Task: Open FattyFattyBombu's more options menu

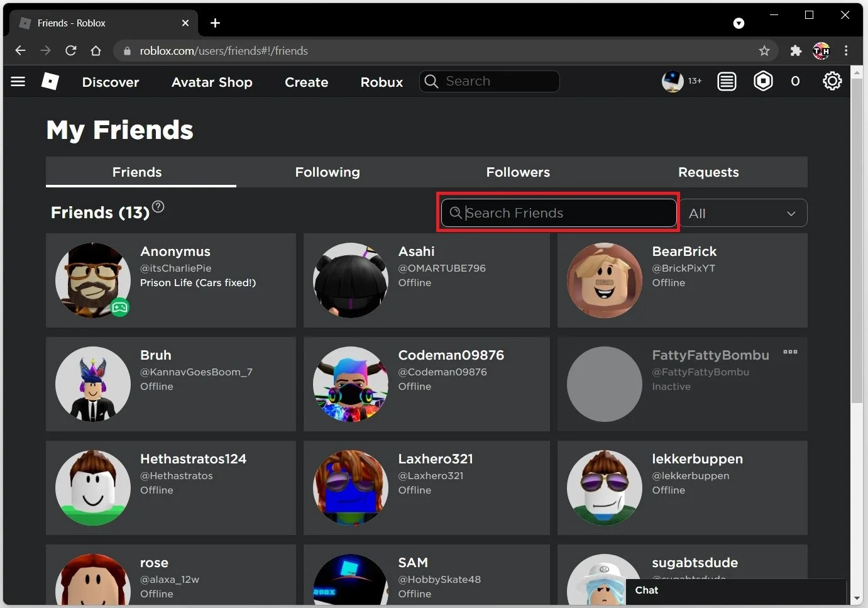Action: pos(790,352)
